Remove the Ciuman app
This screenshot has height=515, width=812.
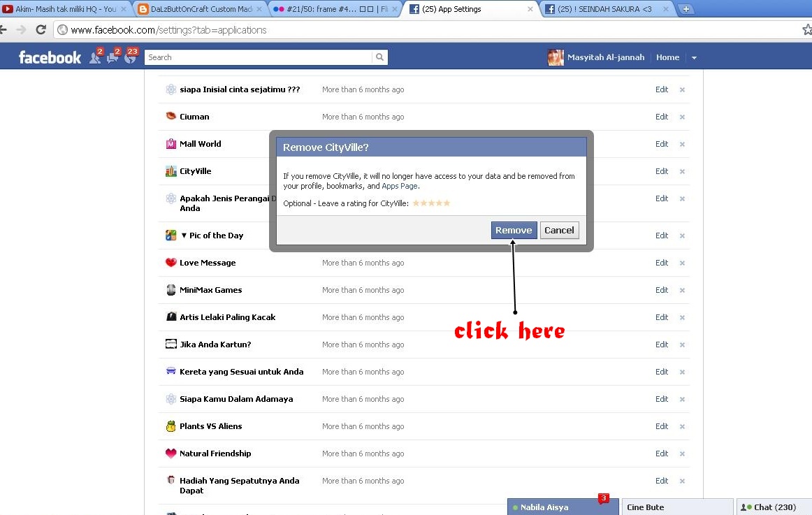click(682, 117)
